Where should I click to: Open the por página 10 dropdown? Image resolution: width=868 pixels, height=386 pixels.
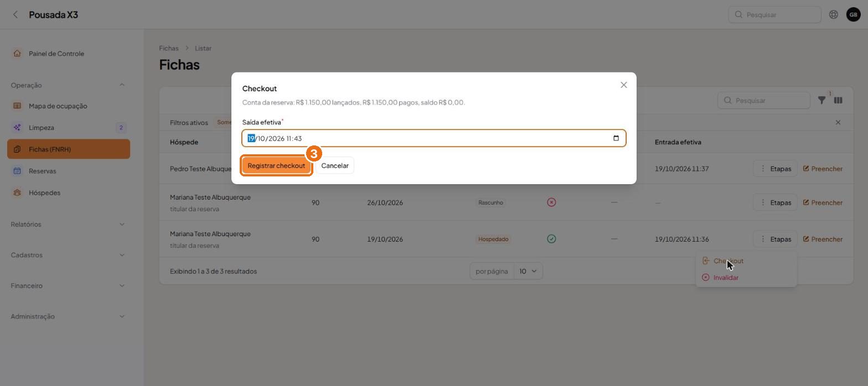(x=528, y=271)
